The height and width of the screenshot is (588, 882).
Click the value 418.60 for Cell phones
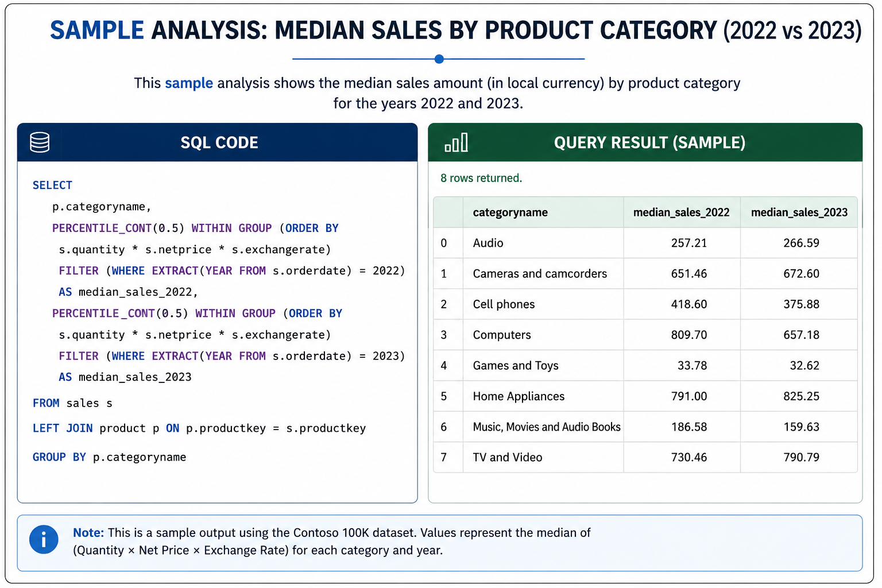[x=689, y=304]
